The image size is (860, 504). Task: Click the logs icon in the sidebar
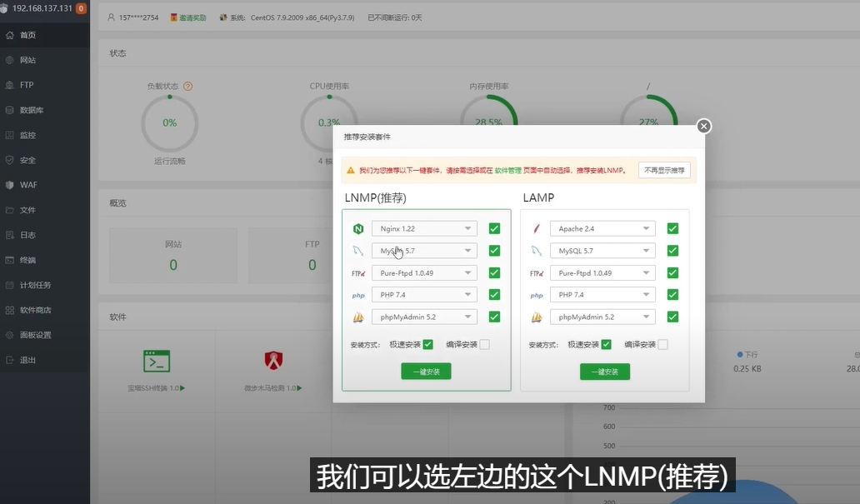click(10, 235)
